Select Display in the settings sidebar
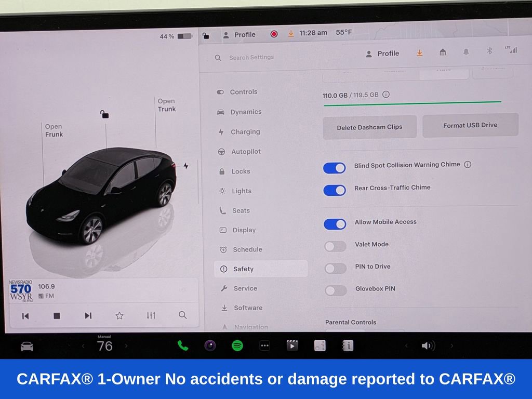 click(237, 230)
